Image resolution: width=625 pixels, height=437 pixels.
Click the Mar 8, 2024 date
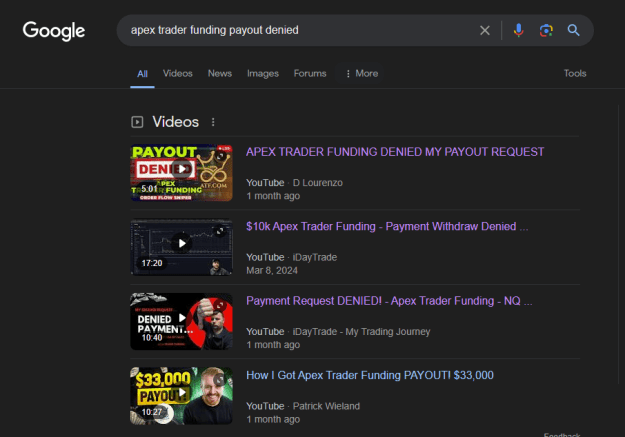272,270
